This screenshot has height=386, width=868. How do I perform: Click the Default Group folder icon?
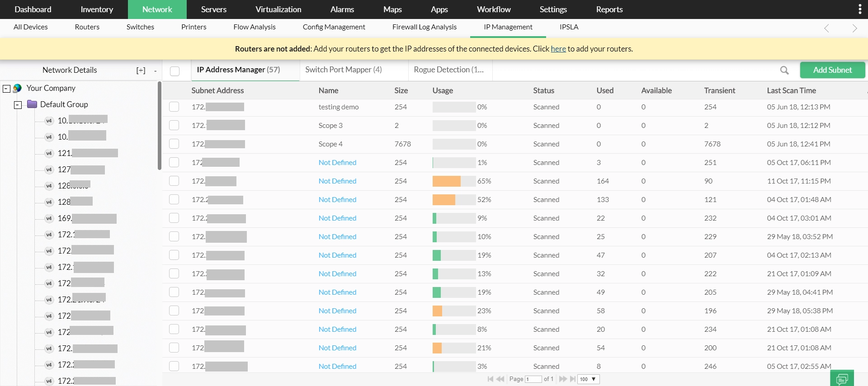tap(32, 104)
